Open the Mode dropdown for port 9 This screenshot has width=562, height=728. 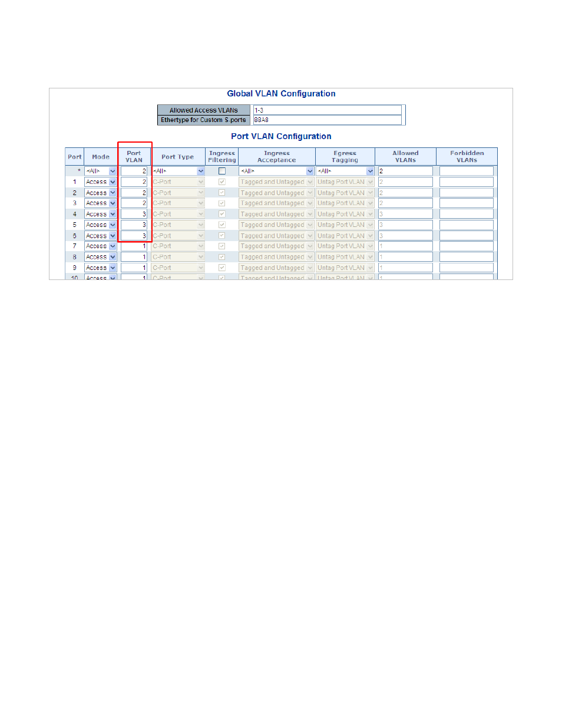(101, 268)
